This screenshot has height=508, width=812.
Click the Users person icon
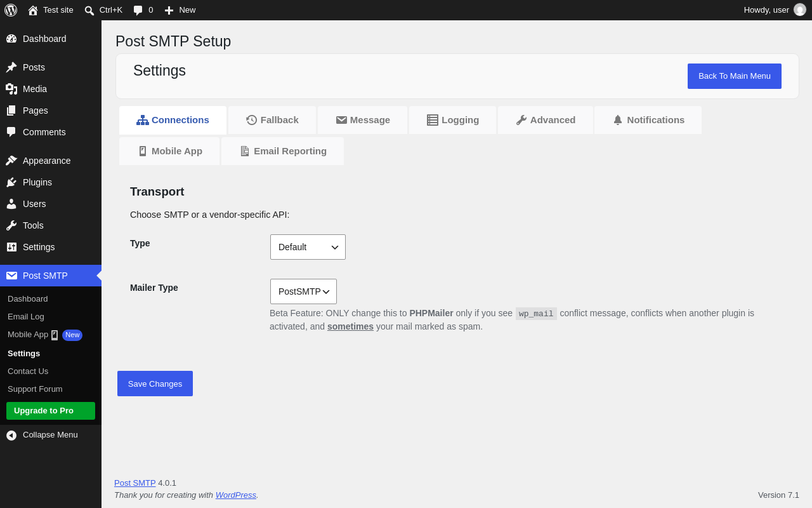[x=11, y=204]
